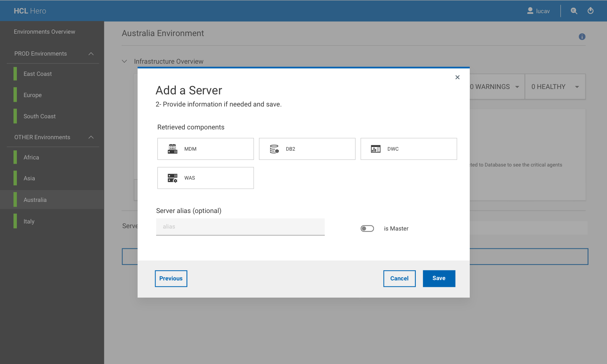Click the lucav user profile icon
The height and width of the screenshot is (364, 607).
pyautogui.click(x=530, y=11)
